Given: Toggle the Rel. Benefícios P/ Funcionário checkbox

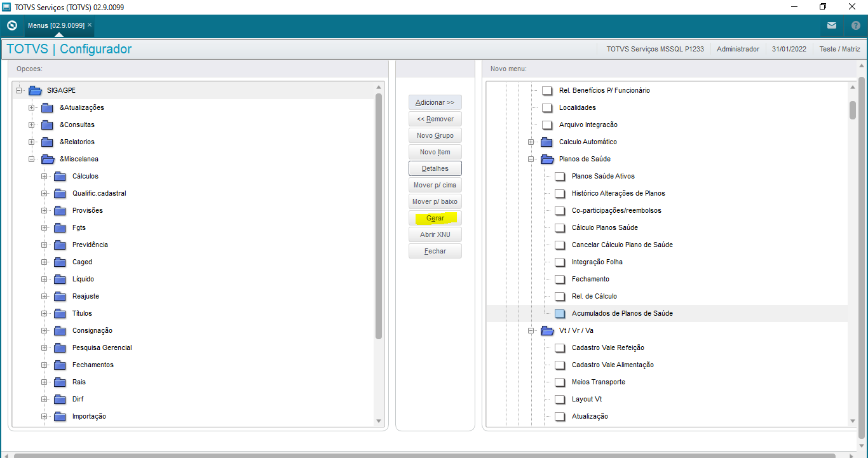Looking at the screenshot, I should click(547, 90).
